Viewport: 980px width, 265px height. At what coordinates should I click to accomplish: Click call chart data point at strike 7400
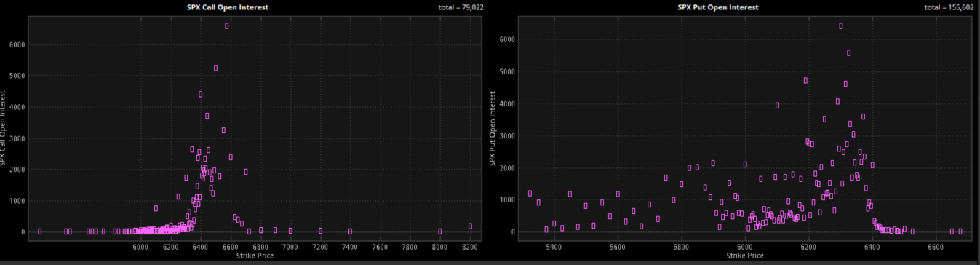350,231
